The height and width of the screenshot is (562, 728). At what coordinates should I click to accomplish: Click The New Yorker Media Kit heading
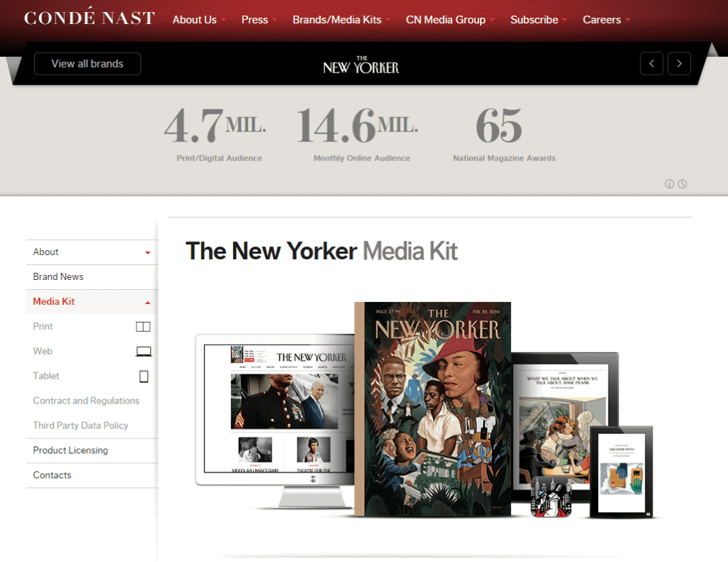pos(321,251)
